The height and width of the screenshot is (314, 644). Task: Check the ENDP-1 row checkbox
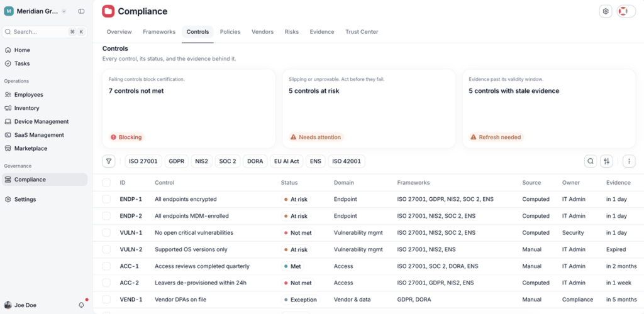tap(106, 199)
